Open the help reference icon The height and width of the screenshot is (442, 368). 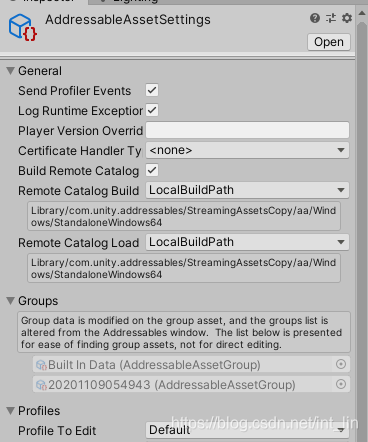(315, 18)
